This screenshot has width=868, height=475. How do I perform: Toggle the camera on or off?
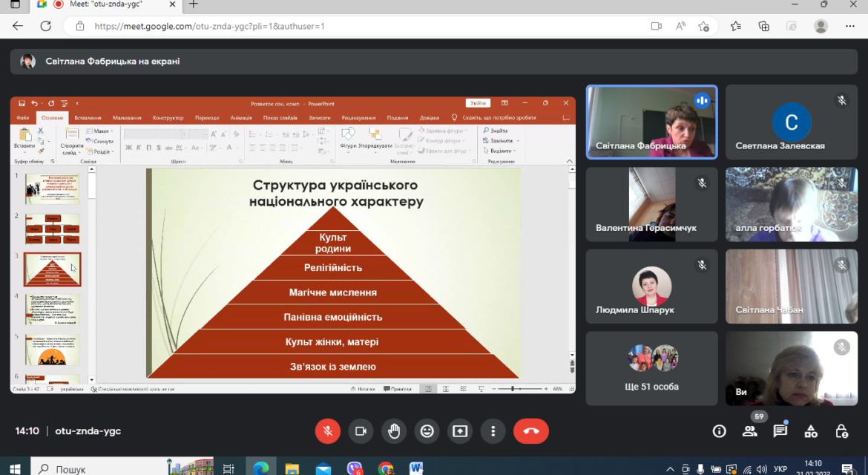361,430
